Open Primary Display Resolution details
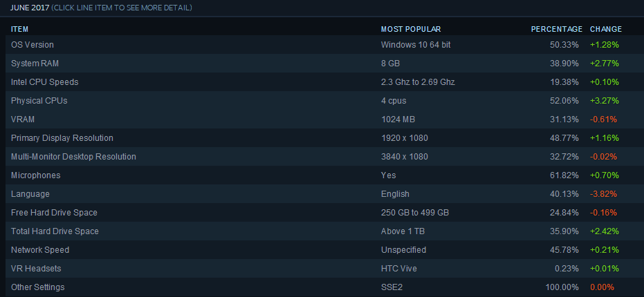Image resolution: width=644 pixels, height=297 pixels. tap(62, 138)
